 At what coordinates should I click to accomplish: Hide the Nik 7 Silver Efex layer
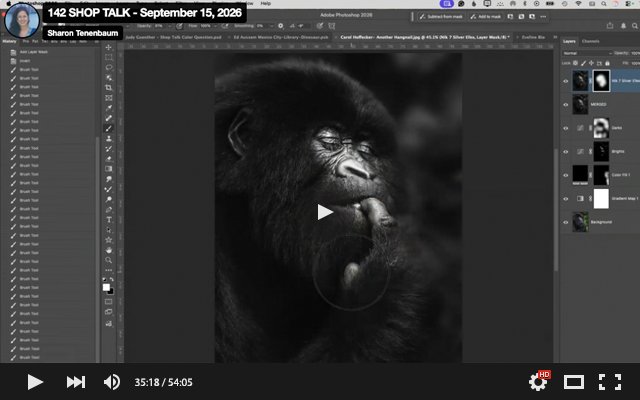[566, 81]
